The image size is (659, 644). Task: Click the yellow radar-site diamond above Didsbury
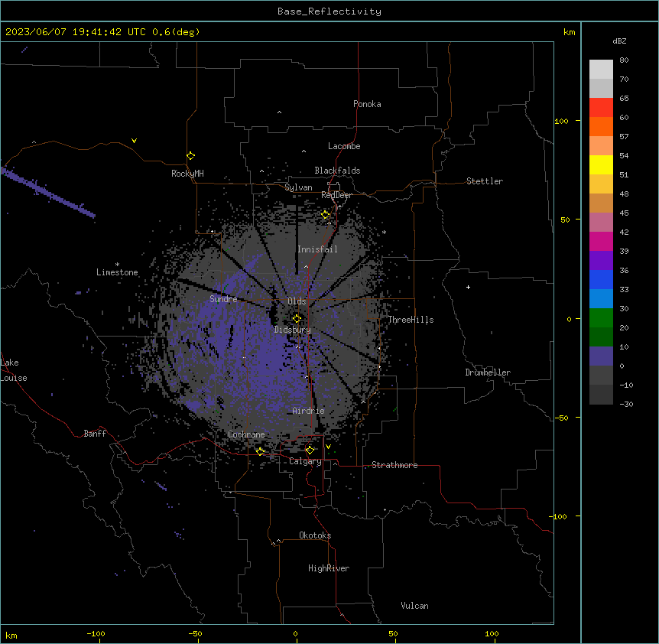pyautogui.click(x=297, y=318)
